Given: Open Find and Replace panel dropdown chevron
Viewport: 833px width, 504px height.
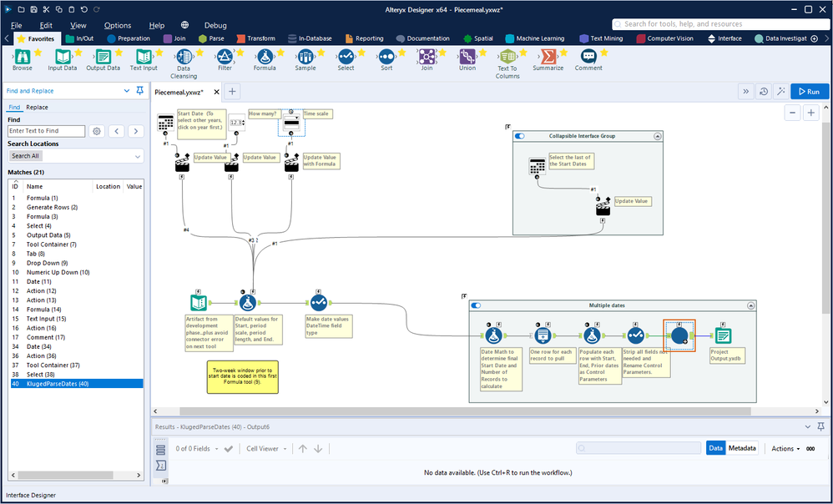Looking at the screenshot, I should [x=126, y=91].
